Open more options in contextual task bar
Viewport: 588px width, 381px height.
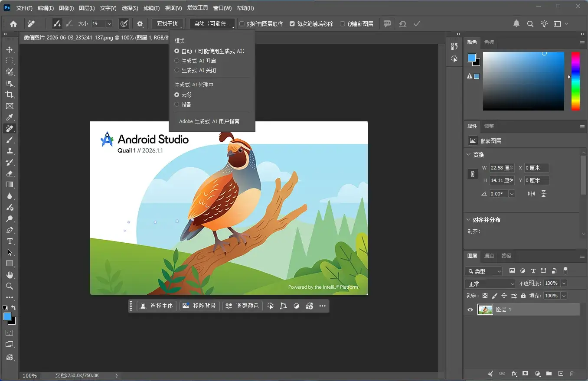point(322,306)
